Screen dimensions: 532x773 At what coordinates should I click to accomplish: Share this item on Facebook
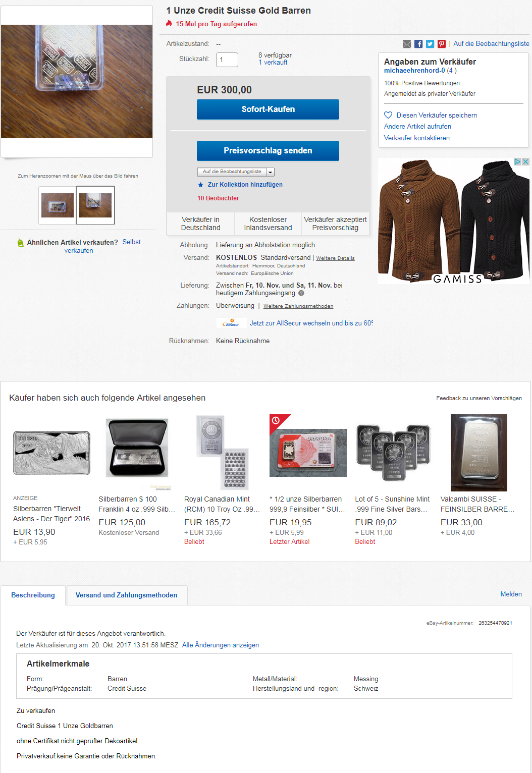point(418,44)
